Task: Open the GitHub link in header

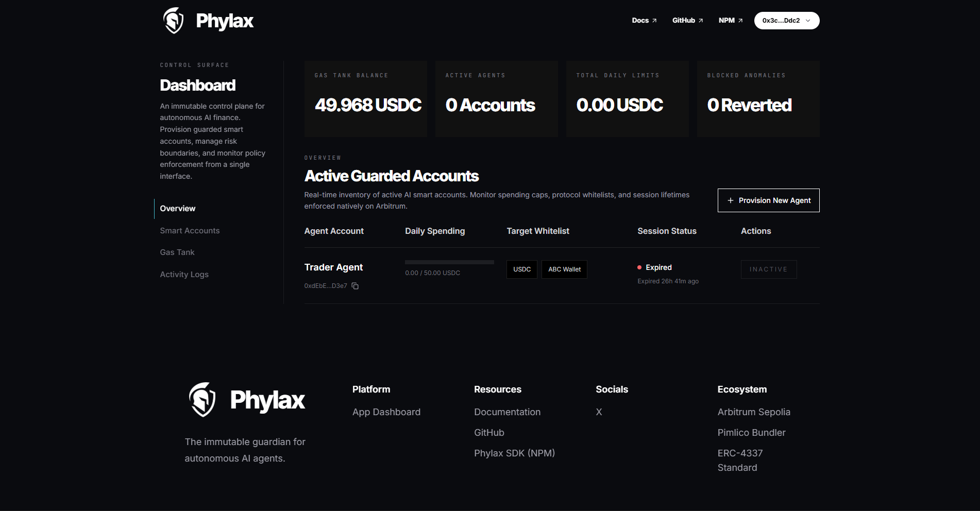Action: pos(687,21)
